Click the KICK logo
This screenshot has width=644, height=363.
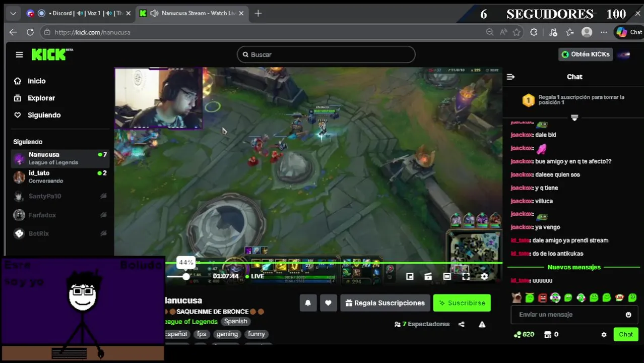pyautogui.click(x=52, y=54)
